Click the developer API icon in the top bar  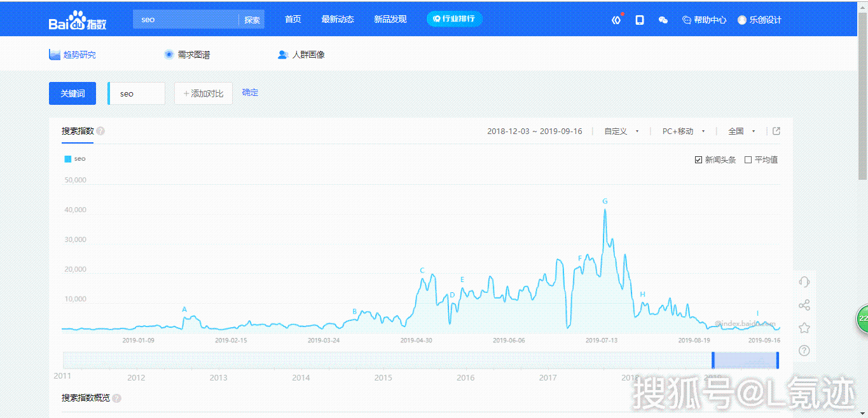click(x=616, y=20)
